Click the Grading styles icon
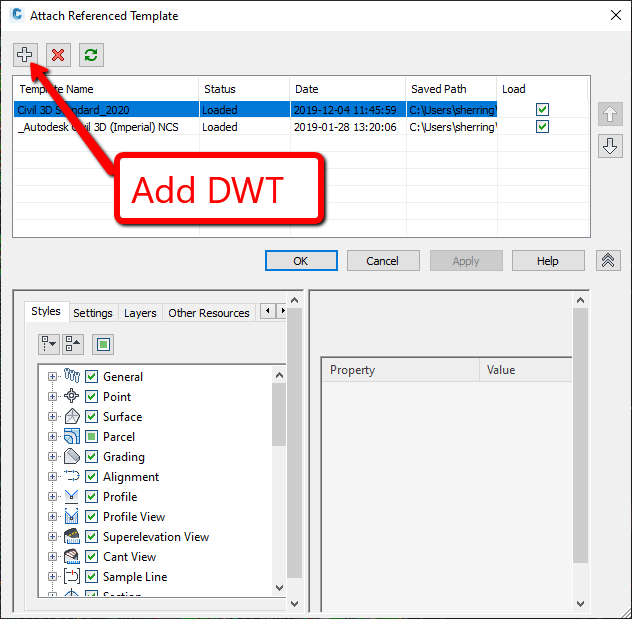 (x=72, y=456)
